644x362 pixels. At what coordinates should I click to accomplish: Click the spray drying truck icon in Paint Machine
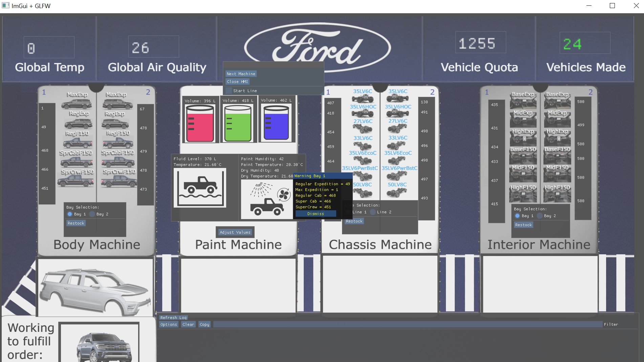pyautogui.click(x=267, y=200)
